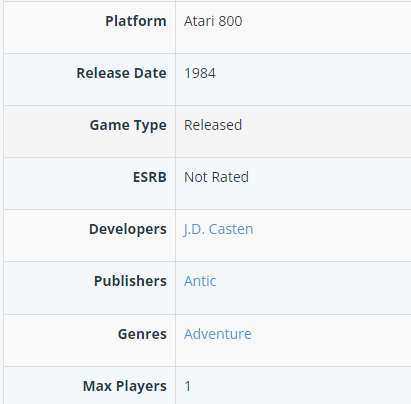The image size is (411, 404).
Task: Click the ESRB label
Action: (150, 177)
